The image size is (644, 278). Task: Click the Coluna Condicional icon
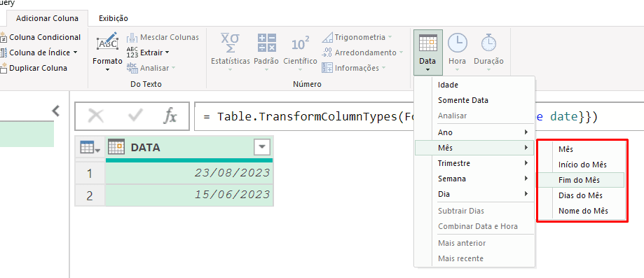(4, 37)
